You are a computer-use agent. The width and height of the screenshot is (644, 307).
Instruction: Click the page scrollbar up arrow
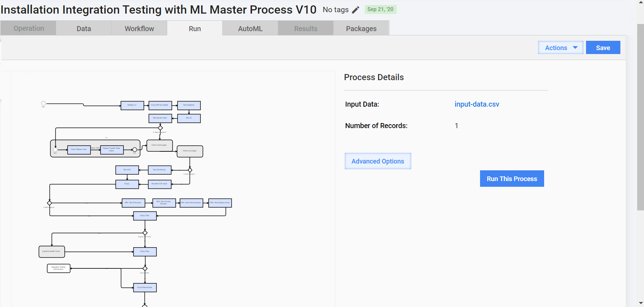click(640, 3)
